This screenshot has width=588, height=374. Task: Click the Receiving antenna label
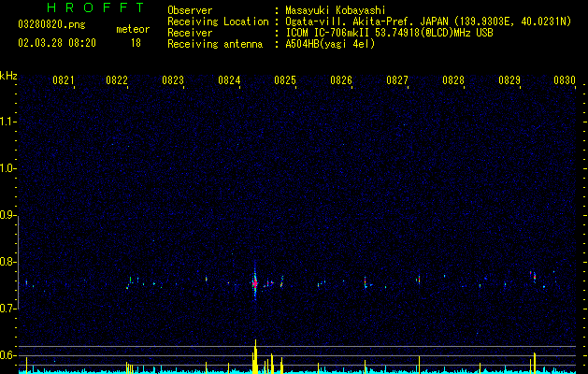(x=215, y=44)
